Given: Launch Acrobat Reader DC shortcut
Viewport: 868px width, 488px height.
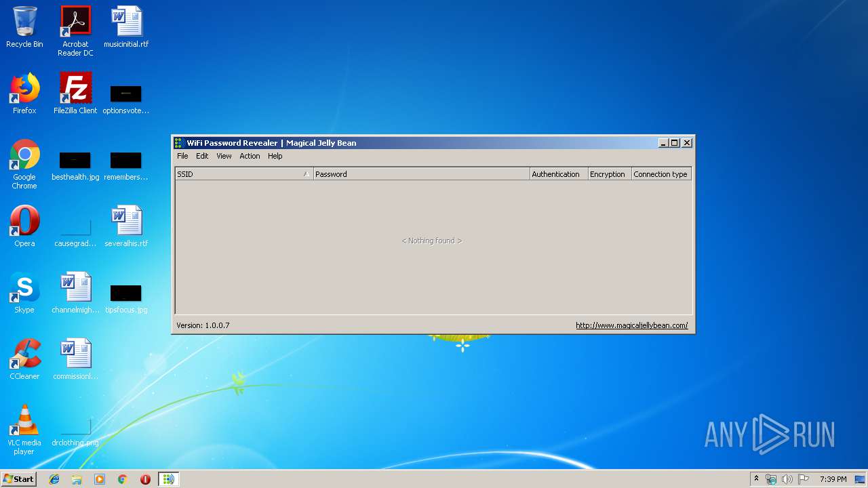Looking at the screenshot, I should (x=75, y=31).
